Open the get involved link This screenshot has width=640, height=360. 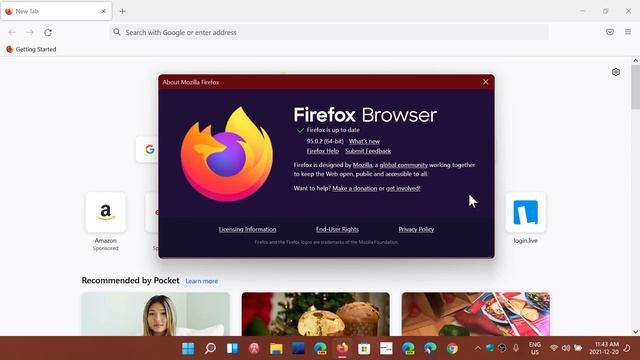[403, 188]
